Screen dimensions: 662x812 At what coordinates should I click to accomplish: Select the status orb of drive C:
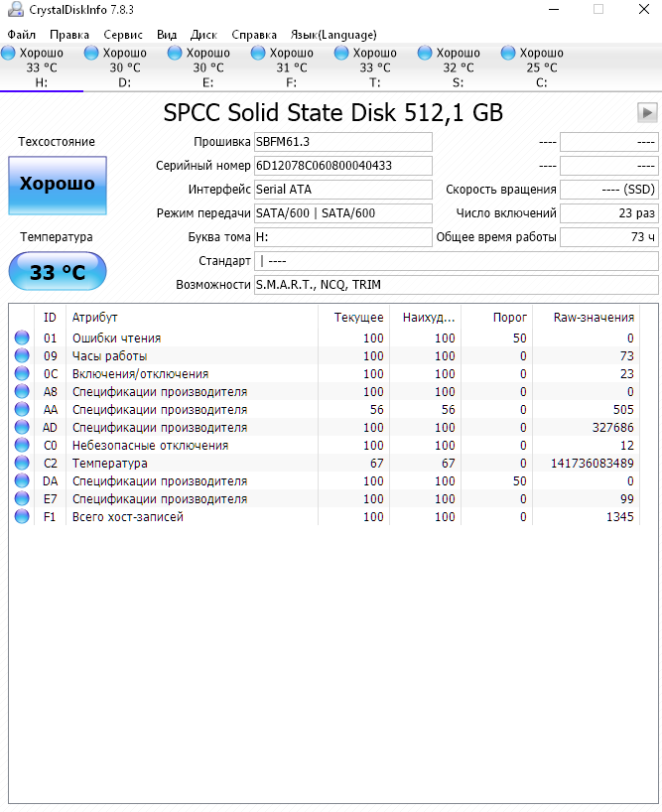508,53
